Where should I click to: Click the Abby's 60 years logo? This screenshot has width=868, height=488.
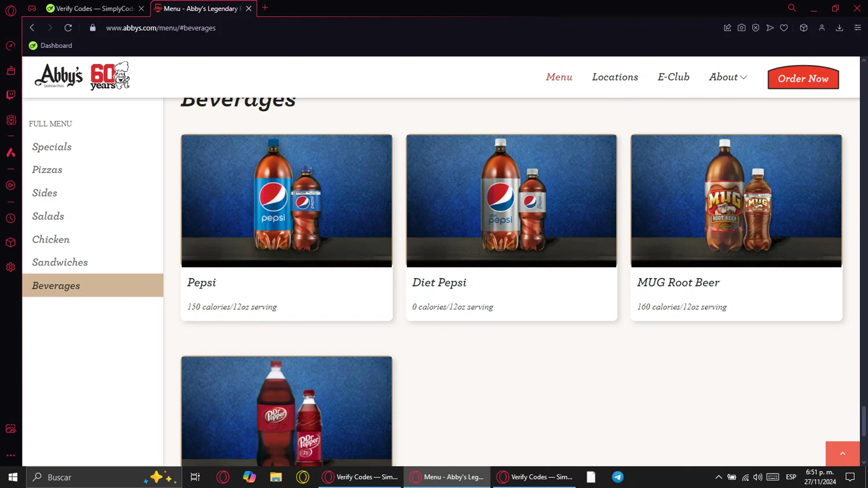pos(82,76)
